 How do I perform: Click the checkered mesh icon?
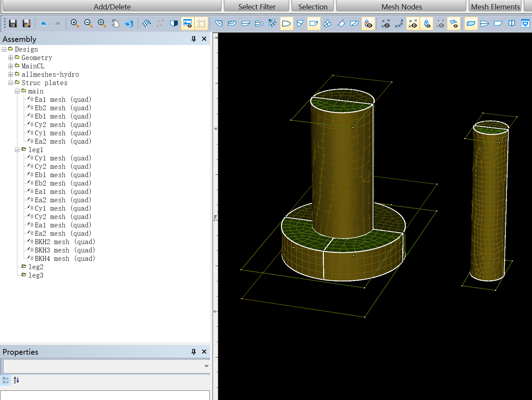coord(147,23)
